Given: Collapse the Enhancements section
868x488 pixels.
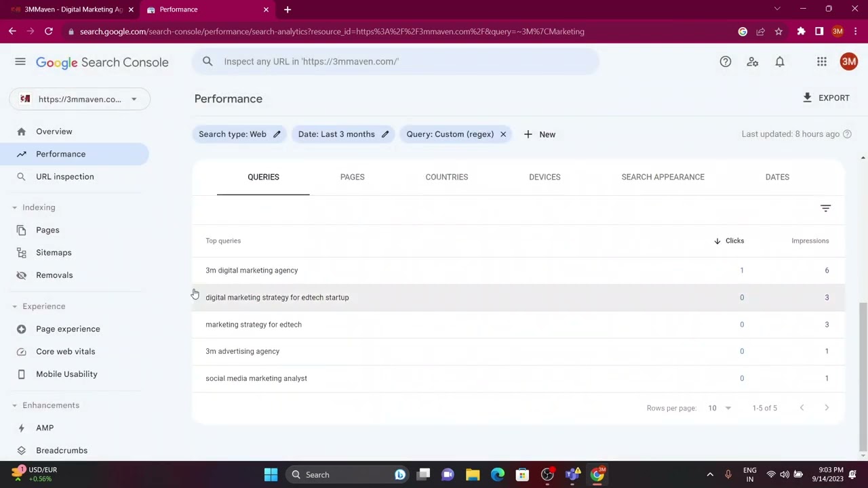Looking at the screenshot, I should point(46,405).
